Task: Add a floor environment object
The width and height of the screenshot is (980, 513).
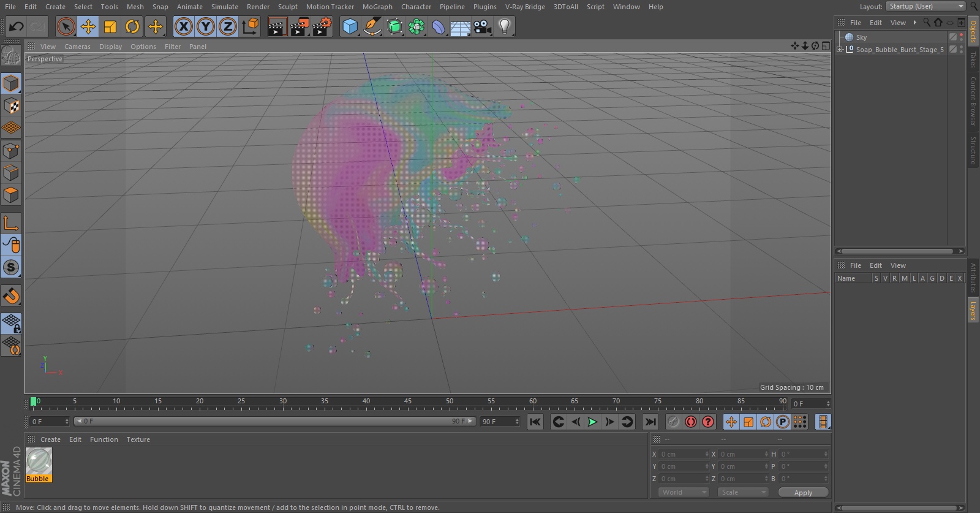Action: click(460, 26)
